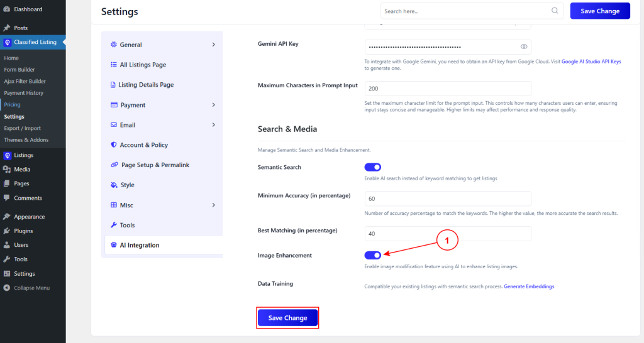Focus the Search here input field
The width and height of the screenshot is (644, 343).
[x=472, y=11]
